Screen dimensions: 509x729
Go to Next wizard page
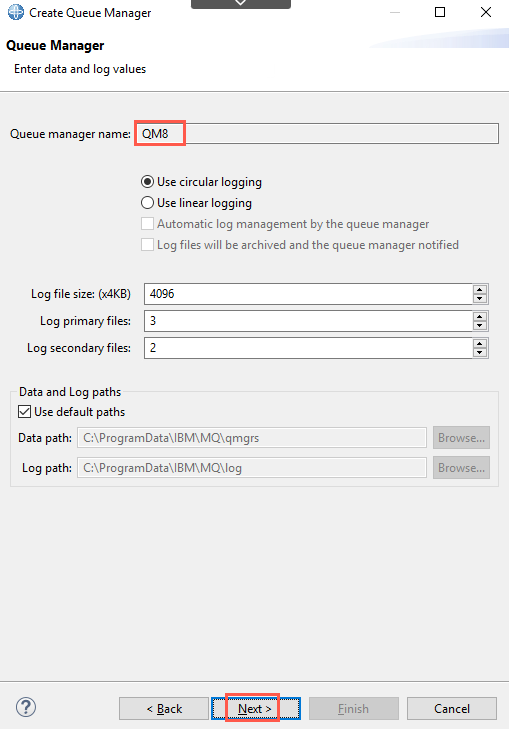(x=256, y=709)
